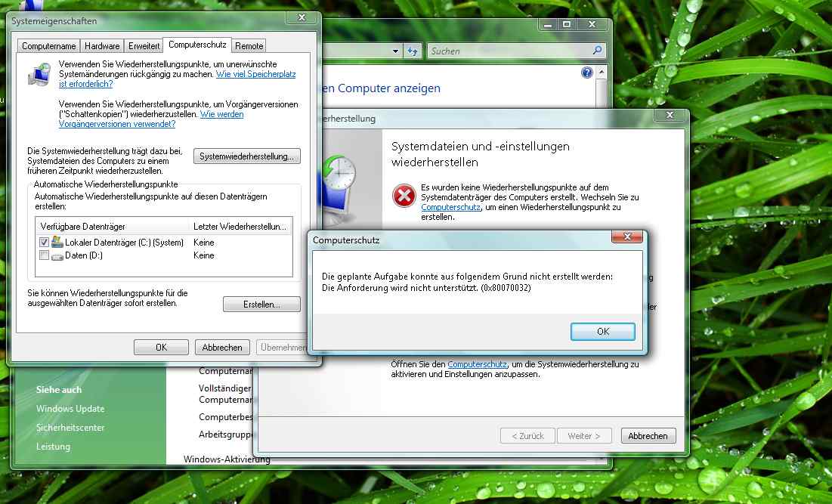Screen dimensions: 832x504
Task: Click the Lokaler Datenträger (C:) drive icon
Action: pyautogui.click(x=57, y=242)
